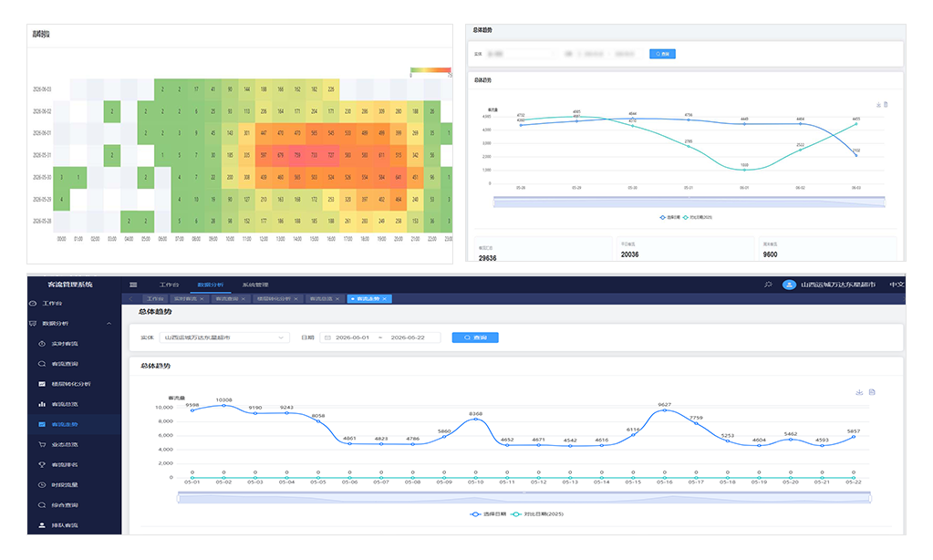Click the bottom chart data zoom slider
This screenshot has height=560, width=933.
tap(524, 498)
